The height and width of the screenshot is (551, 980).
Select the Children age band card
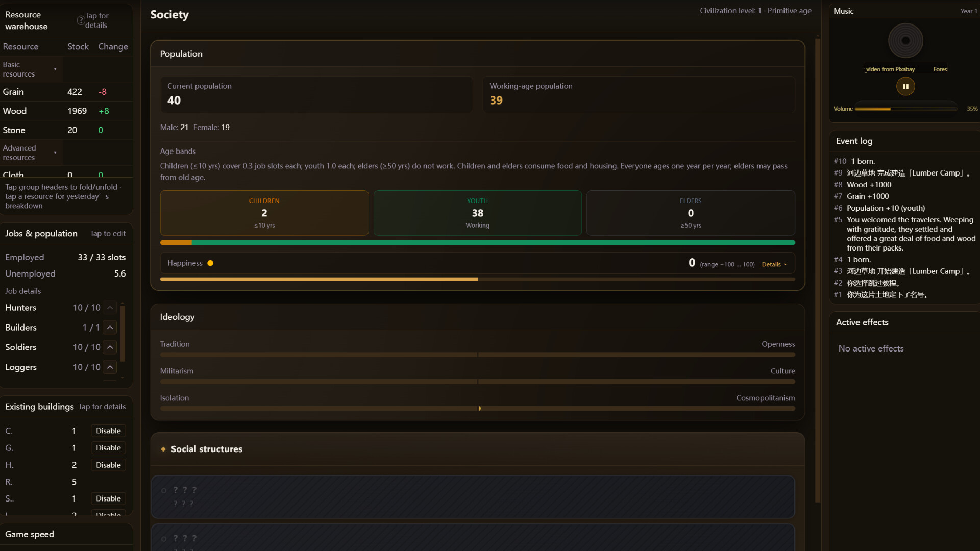(x=264, y=213)
